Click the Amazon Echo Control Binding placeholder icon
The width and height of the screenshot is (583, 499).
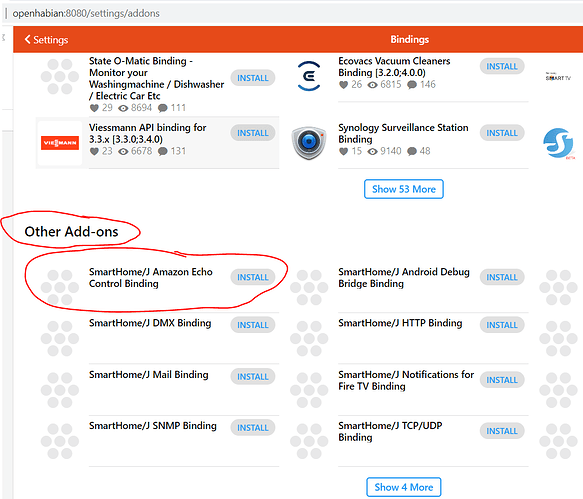point(60,287)
